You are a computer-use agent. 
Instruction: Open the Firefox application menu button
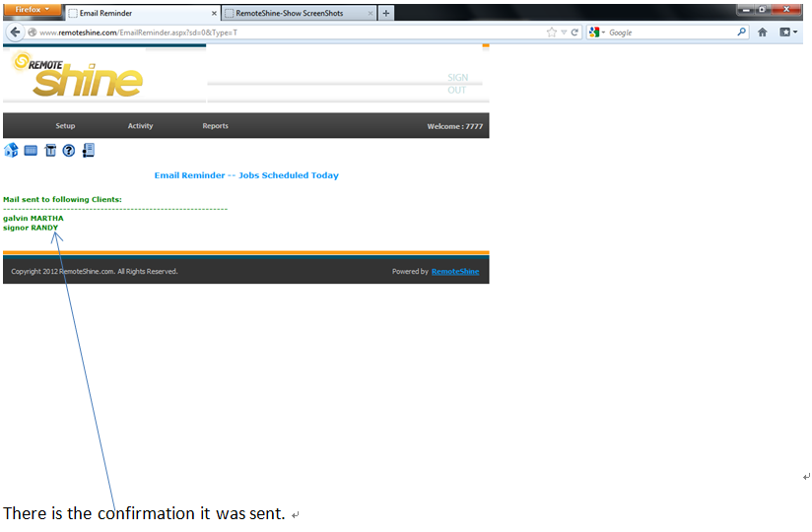click(x=33, y=9)
